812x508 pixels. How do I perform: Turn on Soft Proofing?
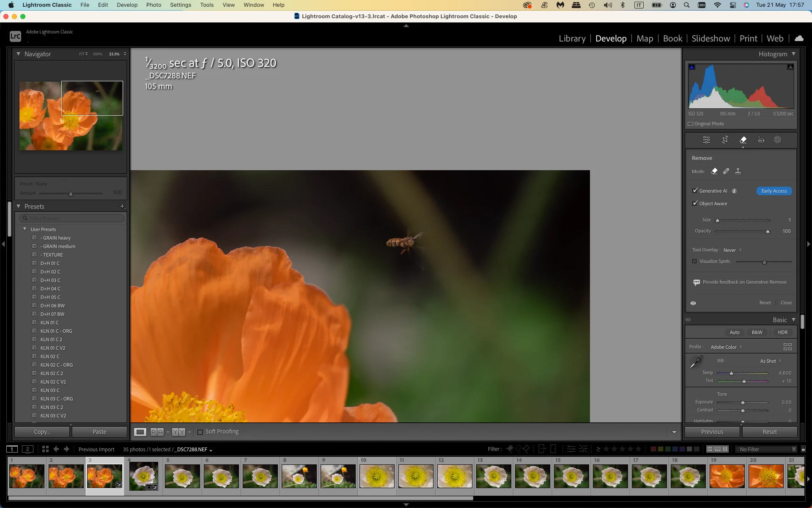200,432
